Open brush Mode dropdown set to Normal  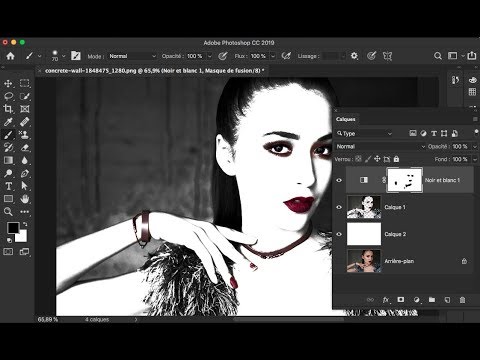coord(132,56)
